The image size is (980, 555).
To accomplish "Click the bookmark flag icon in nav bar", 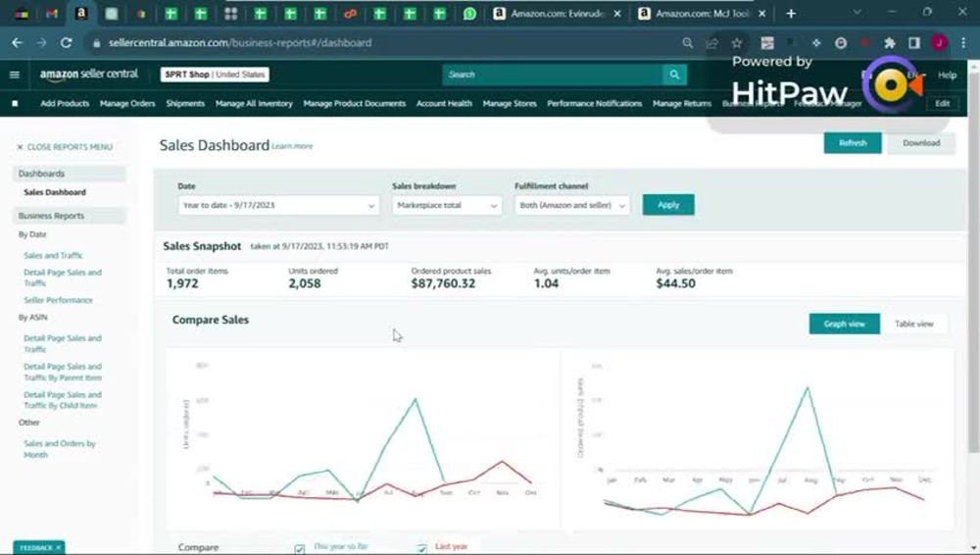I will [x=15, y=104].
